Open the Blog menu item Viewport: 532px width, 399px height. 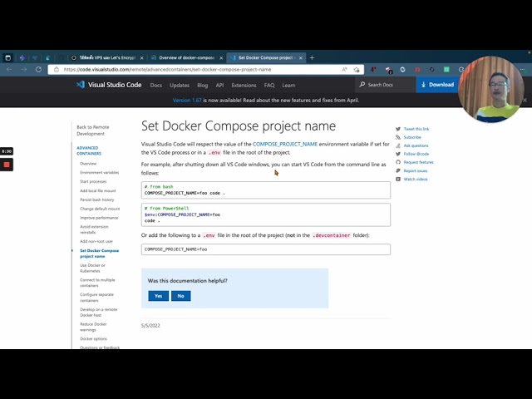click(x=203, y=85)
